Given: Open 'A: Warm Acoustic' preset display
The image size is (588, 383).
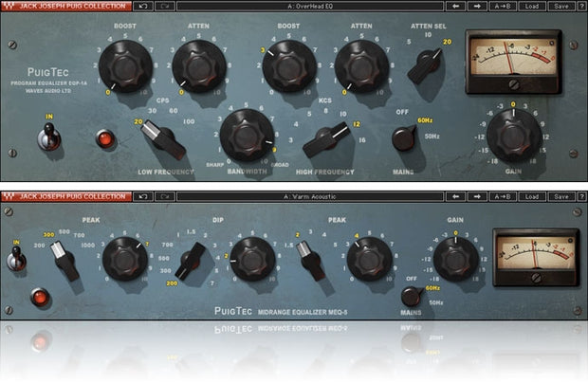Looking at the screenshot, I should [x=310, y=196].
